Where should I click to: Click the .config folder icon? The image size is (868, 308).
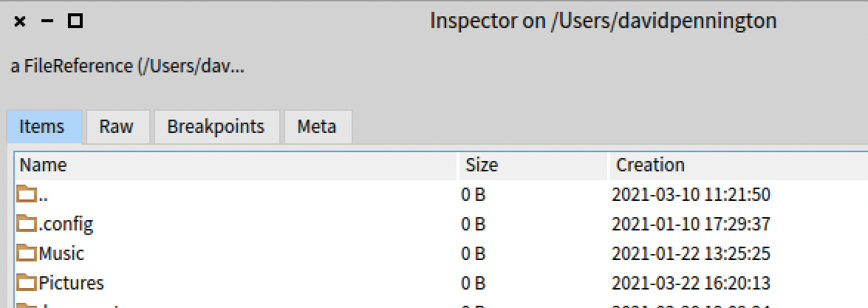click(x=27, y=224)
